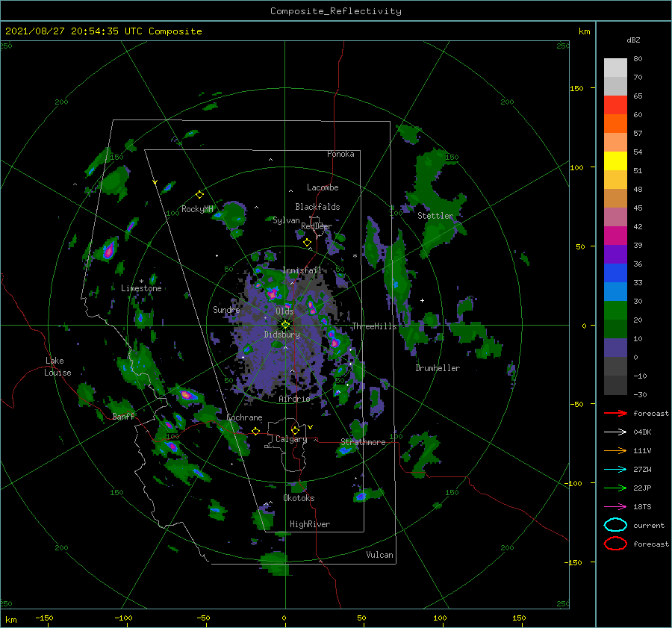The width and height of the screenshot is (672, 628).
Task: Click the green 22JP arrow icon
Action: (615, 488)
